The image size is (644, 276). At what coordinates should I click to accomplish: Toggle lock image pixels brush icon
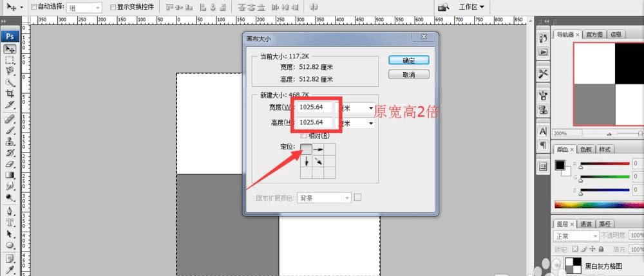pyautogui.click(x=583, y=249)
